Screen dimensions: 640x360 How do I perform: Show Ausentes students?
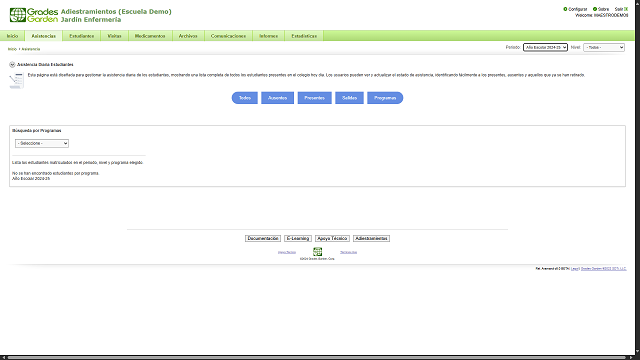[x=278, y=98]
